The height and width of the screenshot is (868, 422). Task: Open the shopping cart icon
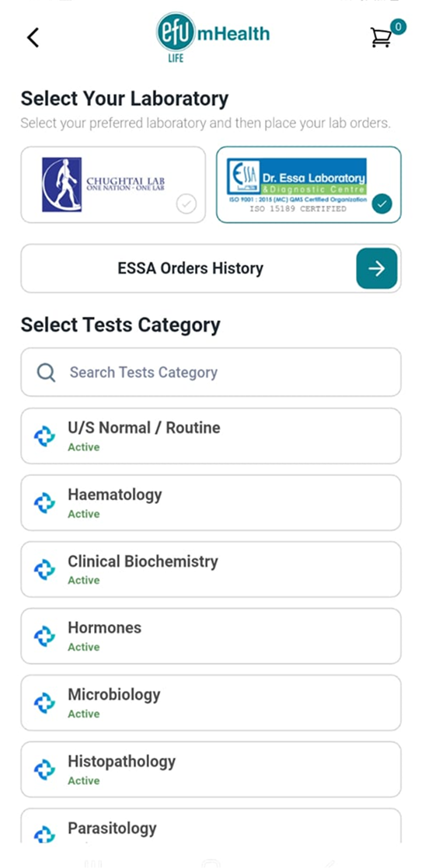pos(381,37)
